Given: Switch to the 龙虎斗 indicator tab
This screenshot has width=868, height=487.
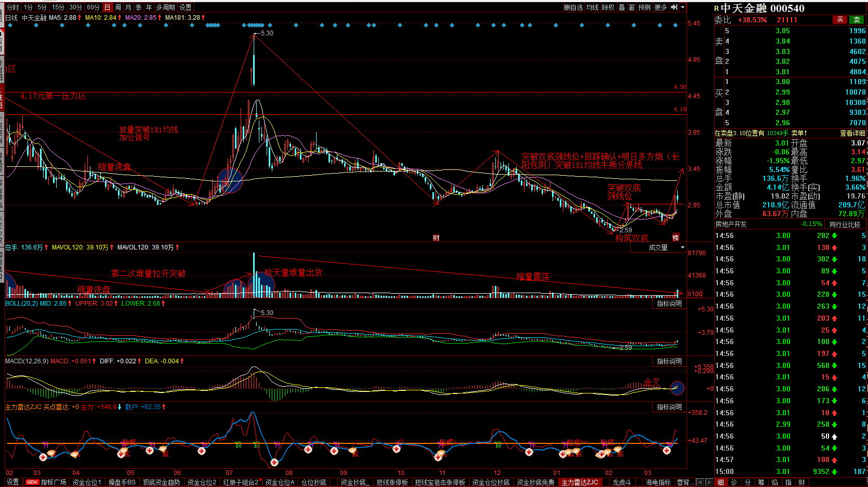Looking at the screenshot, I should pyautogui.click(x=622, y=482).
